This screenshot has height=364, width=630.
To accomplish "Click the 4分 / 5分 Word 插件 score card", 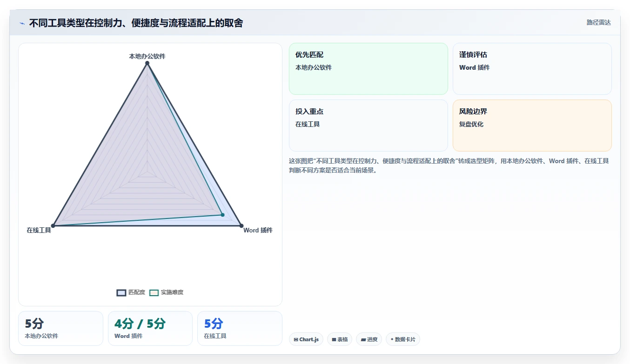I will [x=150, y=328].
